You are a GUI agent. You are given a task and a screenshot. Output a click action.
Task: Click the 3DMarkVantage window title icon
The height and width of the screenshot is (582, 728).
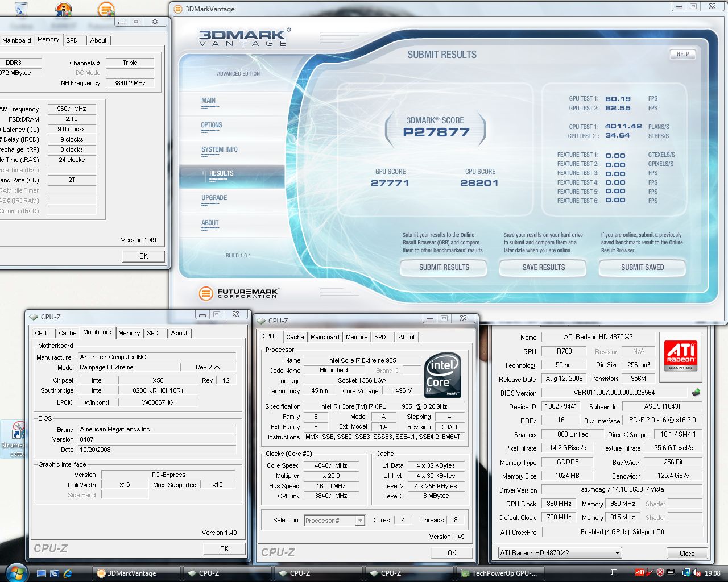pos(178,9)
